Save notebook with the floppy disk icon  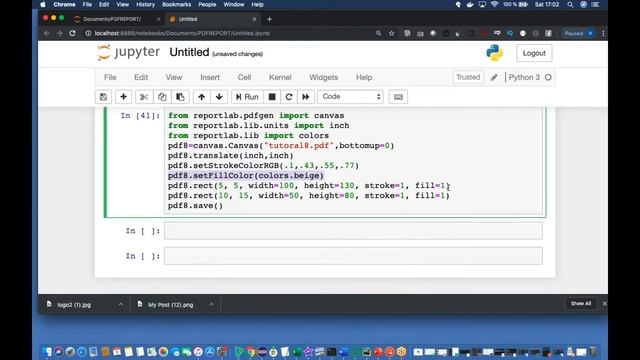pos(103,97)
